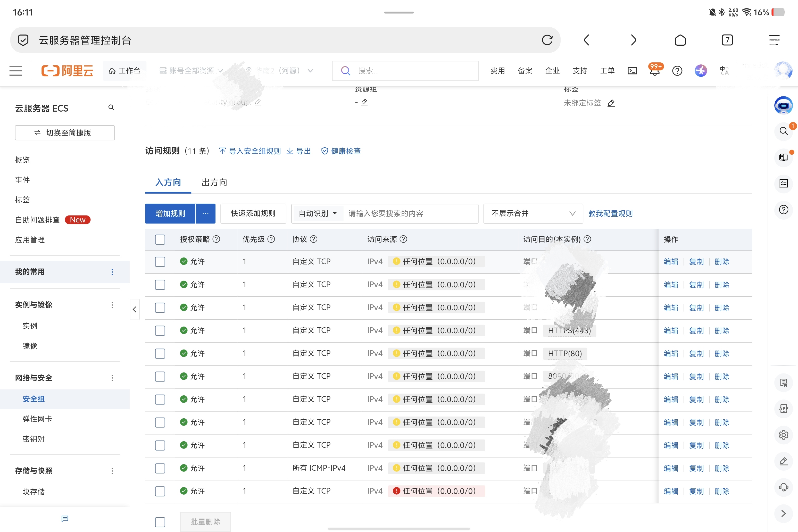The height and width of the screenshot is (532, 798).
Task: Switch to the 出方向 tab
Action: [214, 182]
